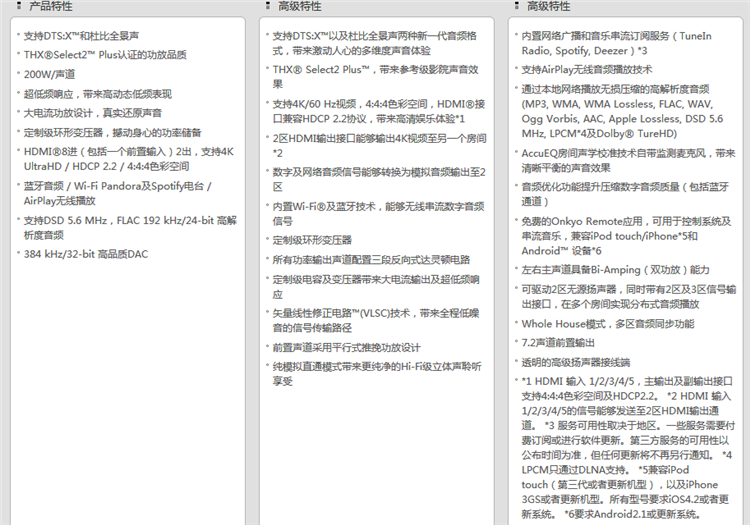750x525 pixels.
Task: Click 定制级环形变压器，撼动身心的功率储备 item
Action: tap(112, 132)
